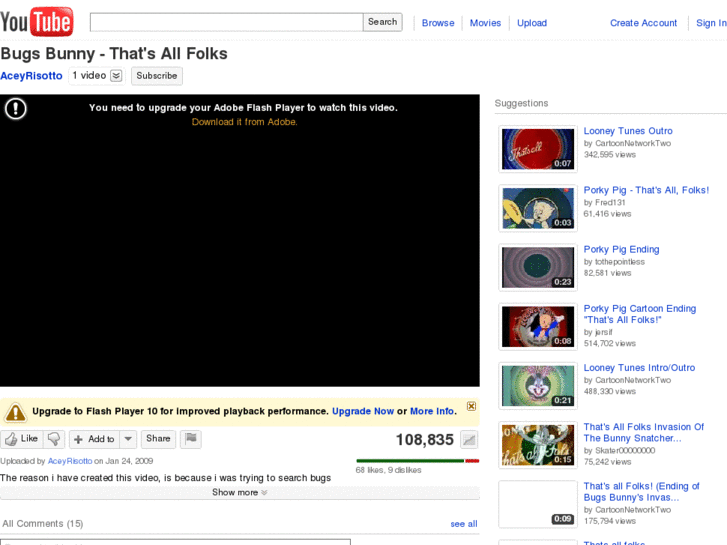The height and width of the screenshot is (545, 727).
Task: Click the Suggestions heading
Action: (521, 103)
